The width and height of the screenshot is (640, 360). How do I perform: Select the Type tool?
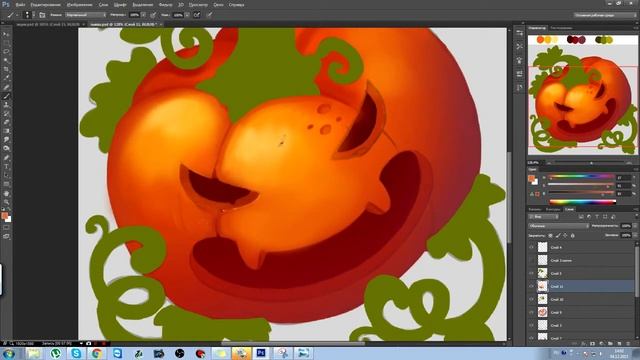pyautogui.click(x=6, y=167)
